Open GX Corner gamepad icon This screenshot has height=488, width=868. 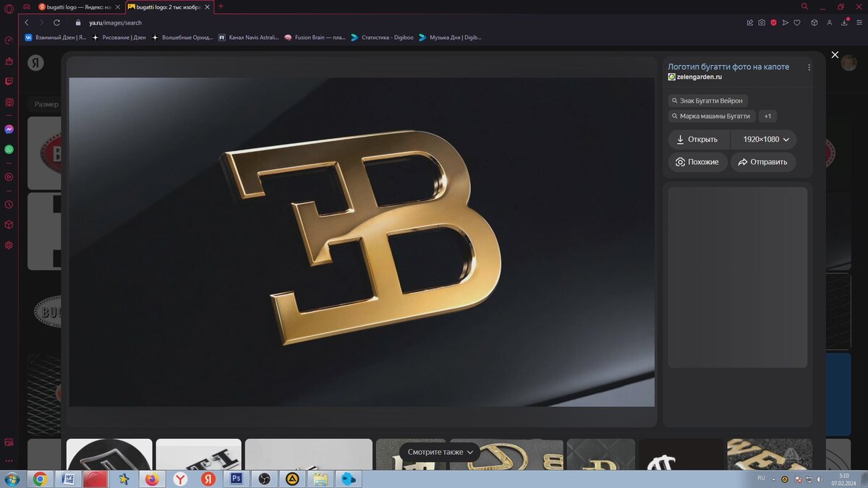pos(27,7)
